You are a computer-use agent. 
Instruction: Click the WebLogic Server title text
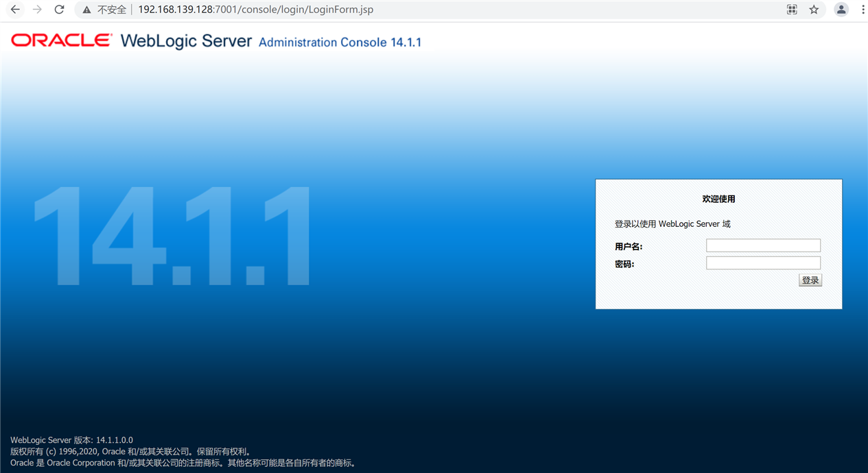(186, 41)
